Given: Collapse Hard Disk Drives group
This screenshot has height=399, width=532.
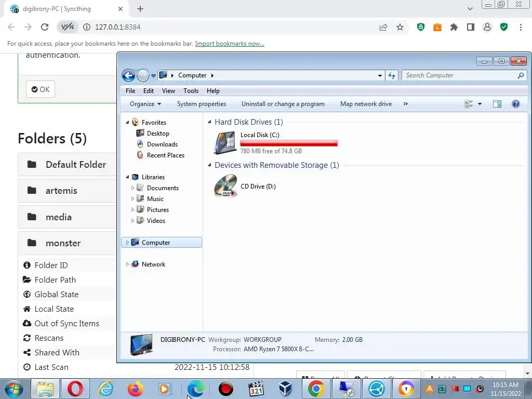Looking at the screenshot, I should pyautogui.click(x=209, y=122).
